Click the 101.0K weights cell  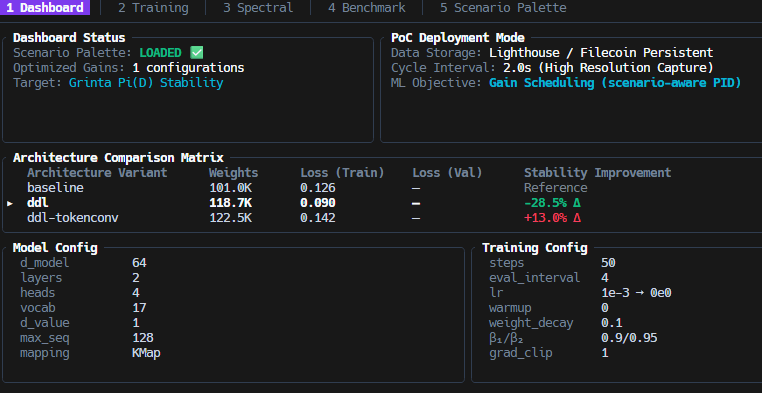coord(230,188)
